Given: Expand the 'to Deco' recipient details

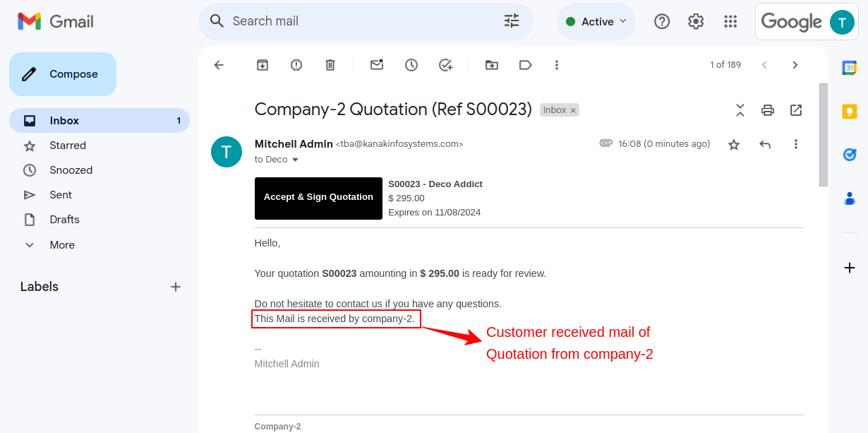Looking at the screenshot, I should point(296,159).
